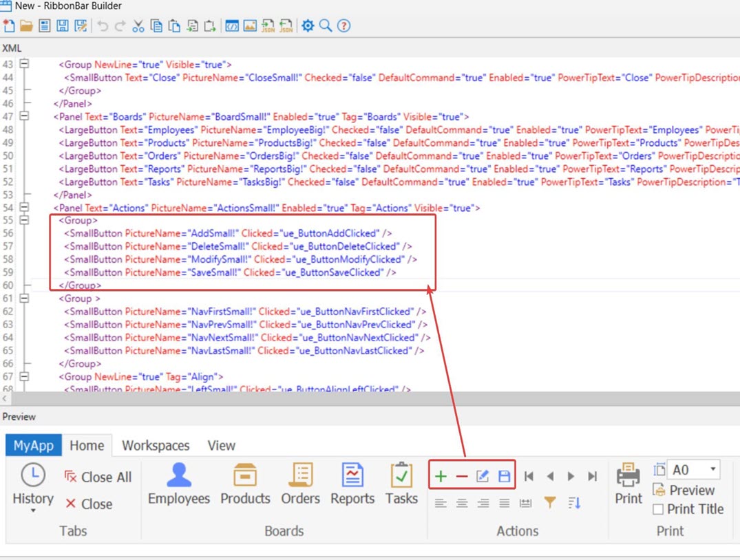Image resolution: width=740 pixels, height=560 pixels.
Task: Jump to first record navigation icon
Action: pos(529,476)
